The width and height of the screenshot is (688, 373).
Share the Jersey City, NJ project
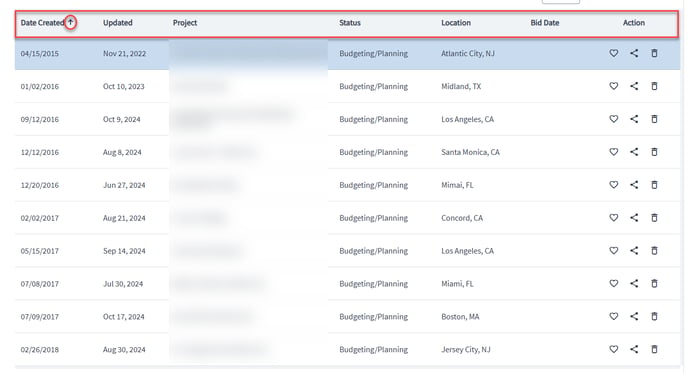pyautogui.click(x=634, y=349)
